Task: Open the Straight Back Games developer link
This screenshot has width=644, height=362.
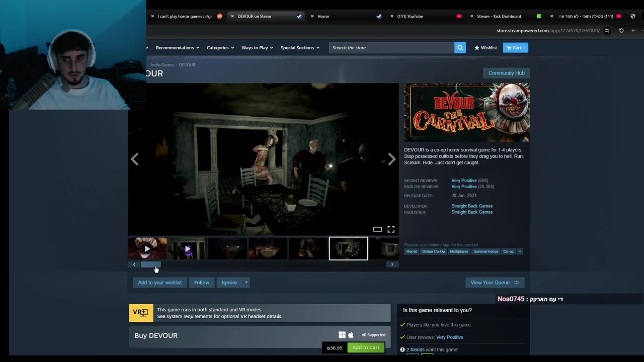Action: (472, 206)
